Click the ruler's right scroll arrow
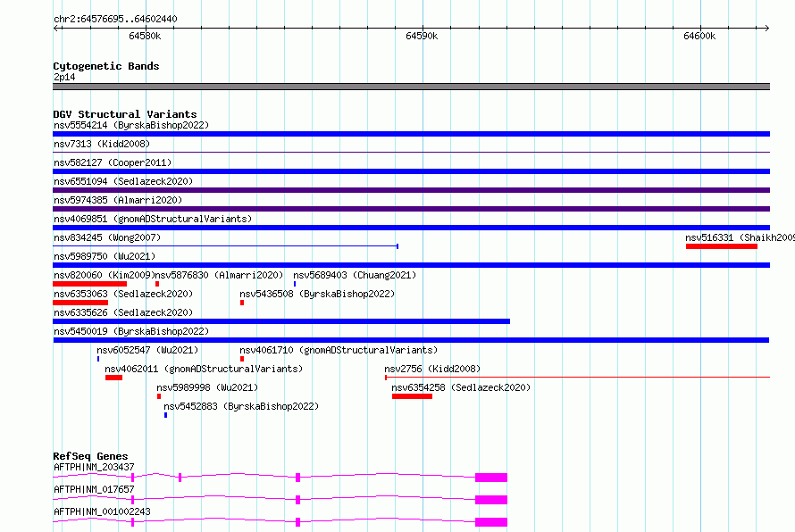795x532 pixels. tap(766, 28)
